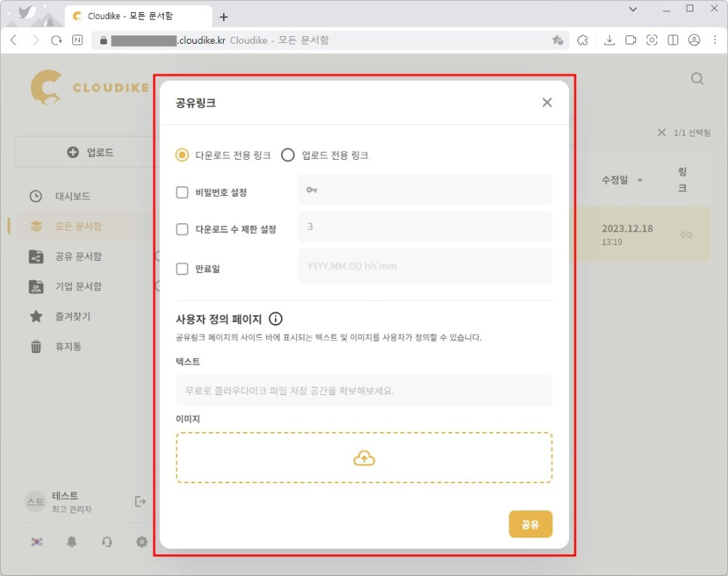
Task: Click the download limit number field
Action: [425, 227]
